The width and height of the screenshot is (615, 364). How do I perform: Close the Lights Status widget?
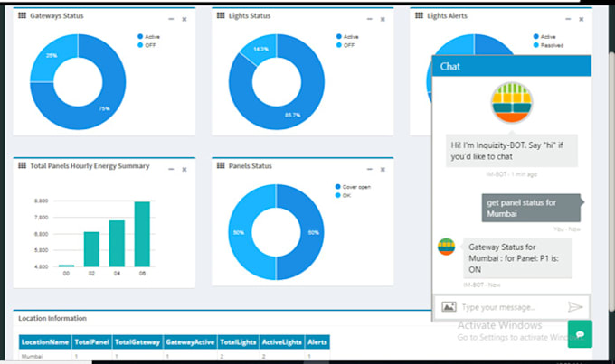[383, 19]
